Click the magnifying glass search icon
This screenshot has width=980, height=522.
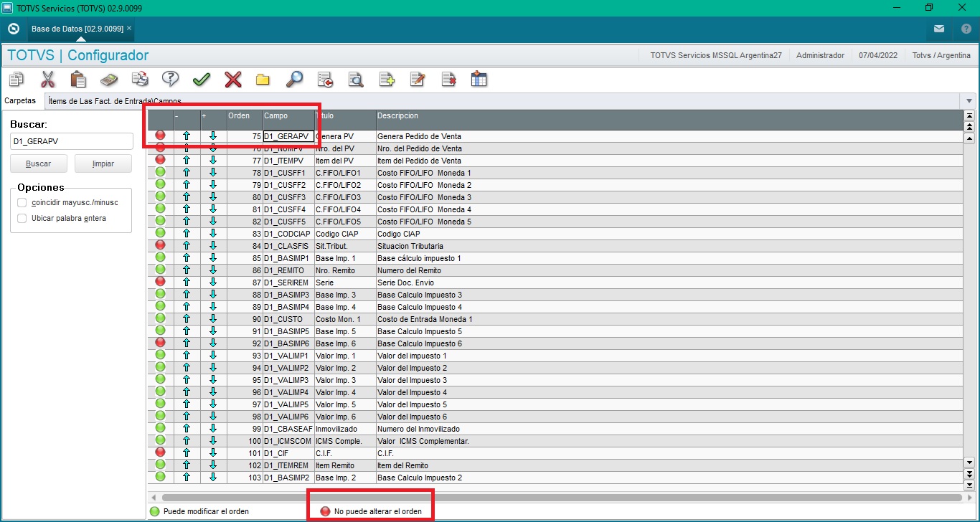pos(294,80)
